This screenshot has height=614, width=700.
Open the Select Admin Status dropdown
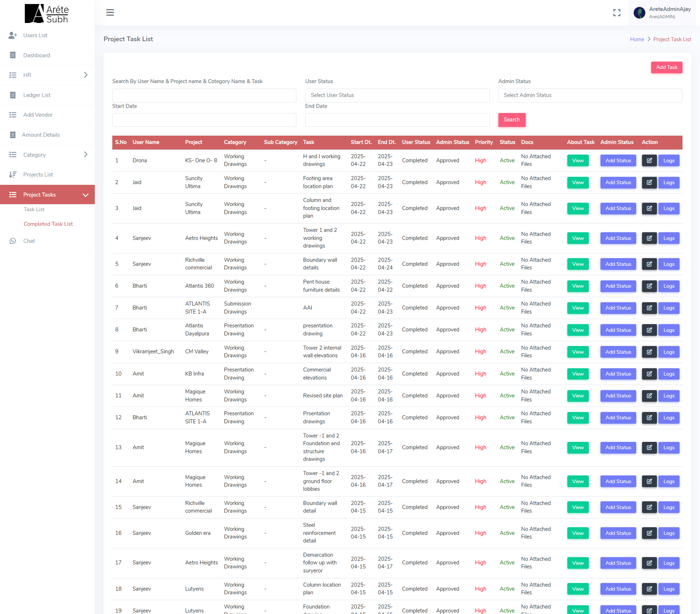(x=590, y=95)
